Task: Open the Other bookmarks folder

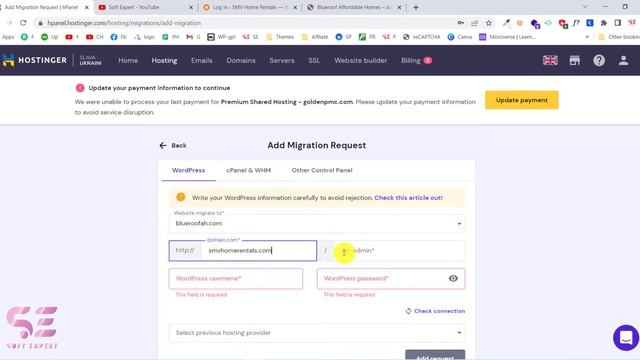Action: 619,37
